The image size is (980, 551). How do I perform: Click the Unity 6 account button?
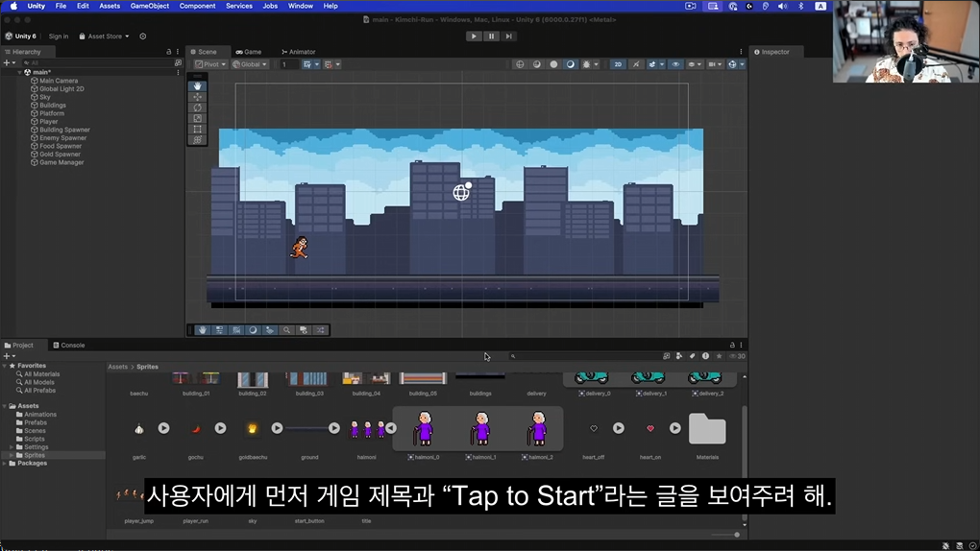(x=20, y=36)
